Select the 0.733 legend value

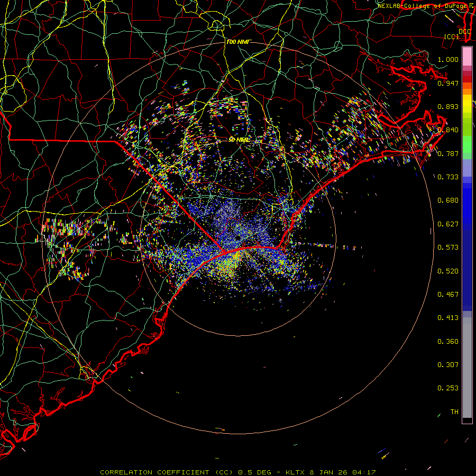(x=448, y=177)
